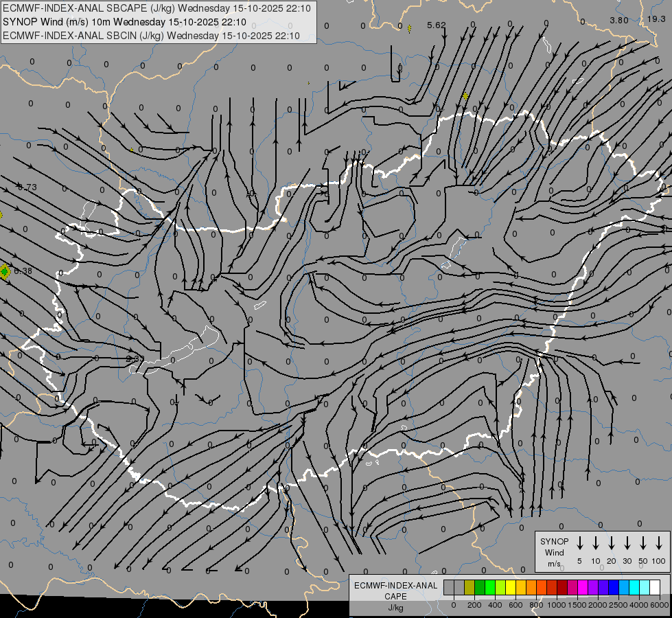Click the wind arrow above the 50 label
This screenshot has height=618, width=672.
coord(643,543)
